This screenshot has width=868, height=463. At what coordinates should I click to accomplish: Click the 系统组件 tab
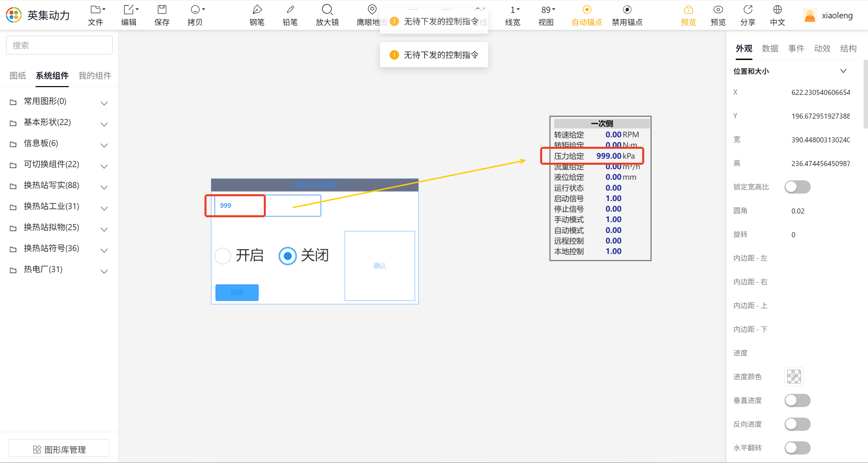52,76
